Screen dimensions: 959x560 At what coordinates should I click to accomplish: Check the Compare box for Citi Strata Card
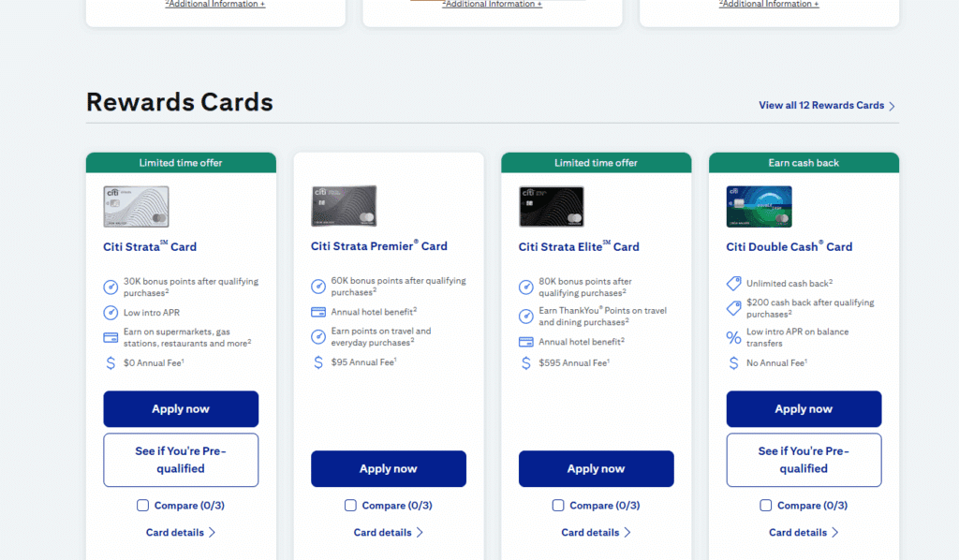tap(143, 506)
